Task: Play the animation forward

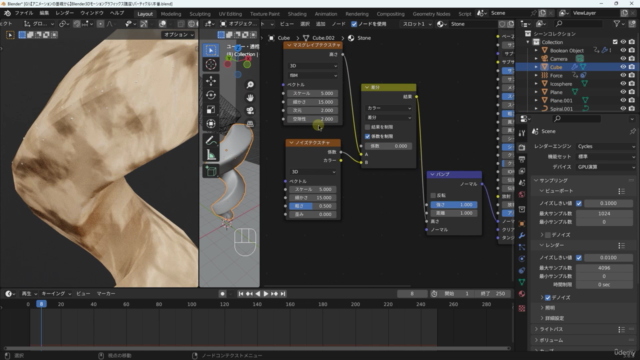Action: tap(266, 293)
